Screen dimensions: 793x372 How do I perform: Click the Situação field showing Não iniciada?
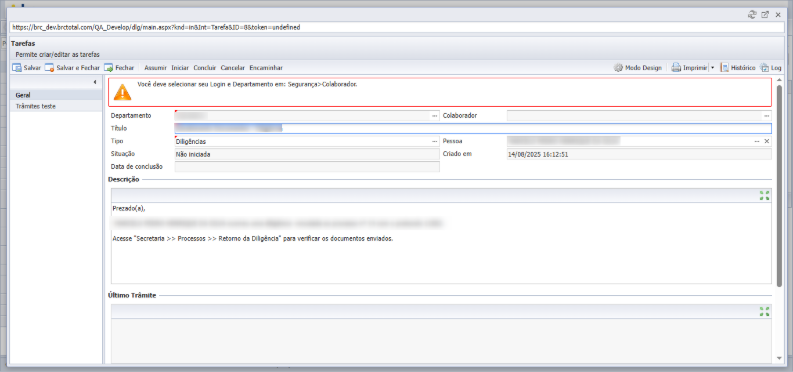(307, 154)
